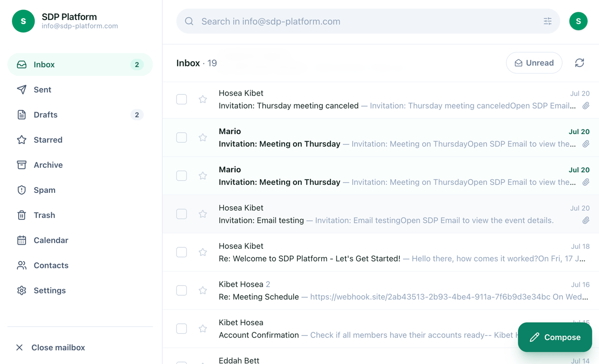Click the info@sdp-platform.com address in sidebar

[x=80, y=26]
